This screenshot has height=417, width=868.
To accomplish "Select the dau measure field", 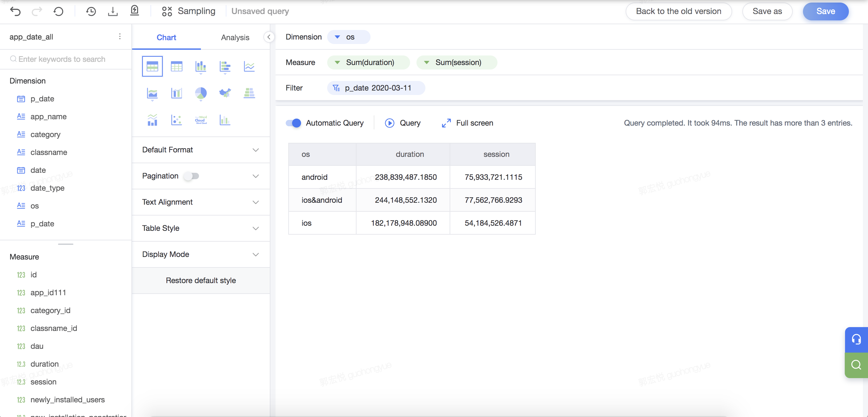I will coord(37,346).
